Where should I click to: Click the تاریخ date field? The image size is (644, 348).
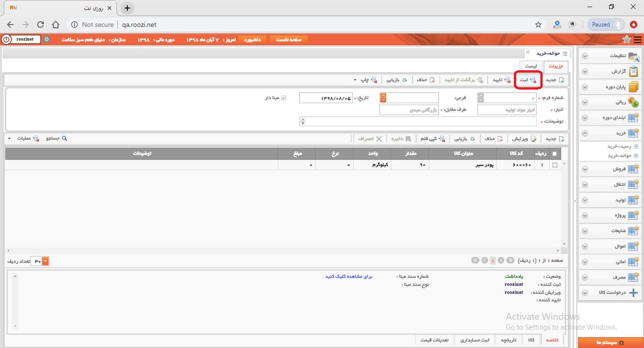click(326, 98)
